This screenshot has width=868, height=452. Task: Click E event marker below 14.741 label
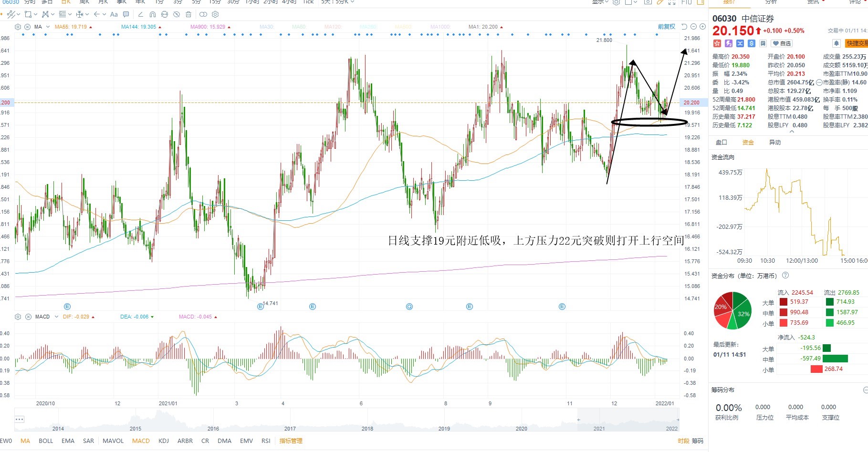261,307
